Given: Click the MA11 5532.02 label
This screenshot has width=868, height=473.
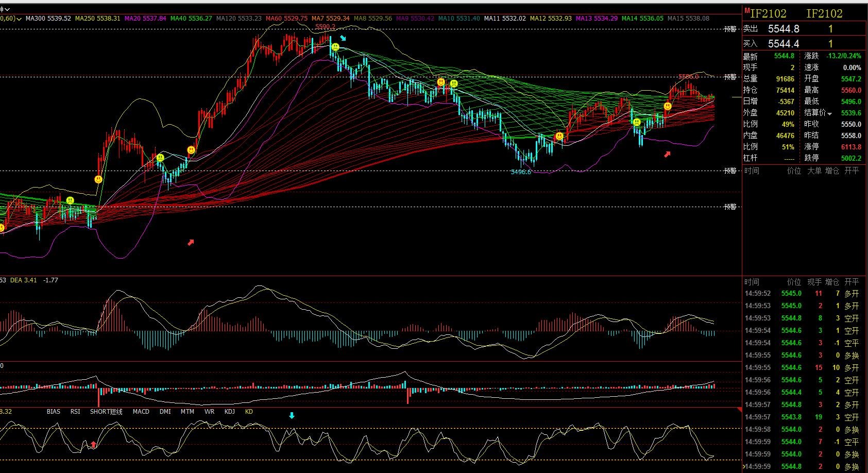Looking at the screenshot, I should (x=505, y=19).
